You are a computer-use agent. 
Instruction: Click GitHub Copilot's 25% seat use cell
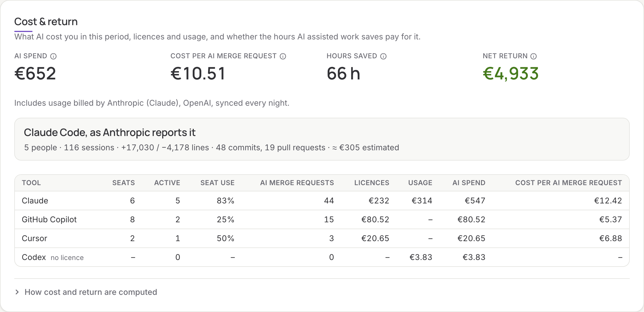coord(226,219)
